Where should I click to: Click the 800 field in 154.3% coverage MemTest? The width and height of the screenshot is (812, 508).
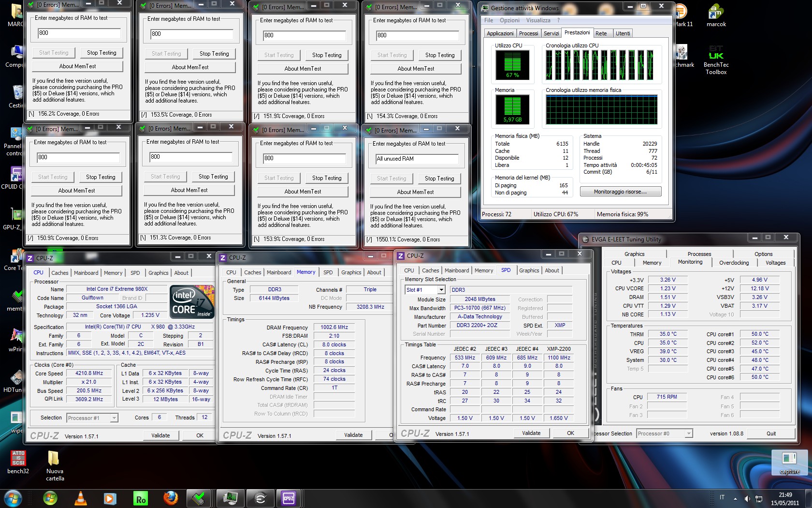point(417,35)
